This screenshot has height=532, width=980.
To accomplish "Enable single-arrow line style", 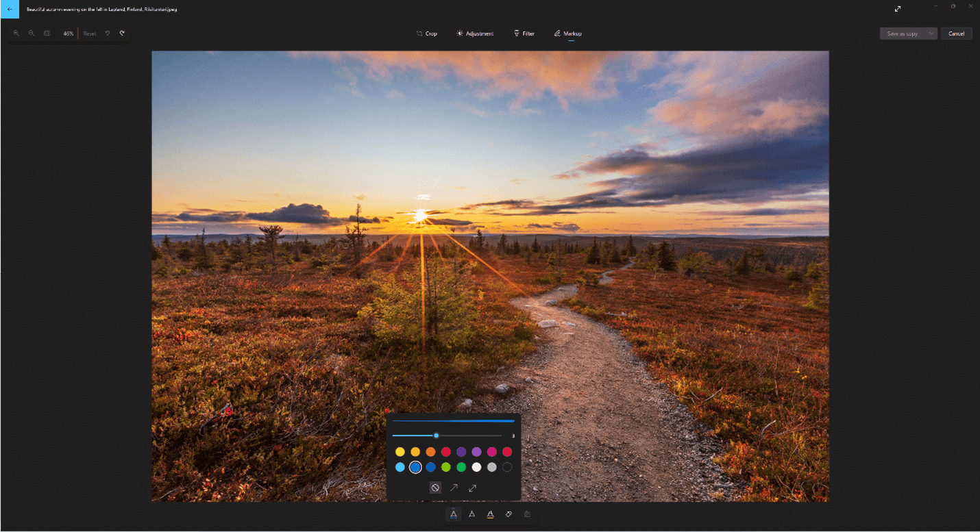I will click(x=454, y=487).
